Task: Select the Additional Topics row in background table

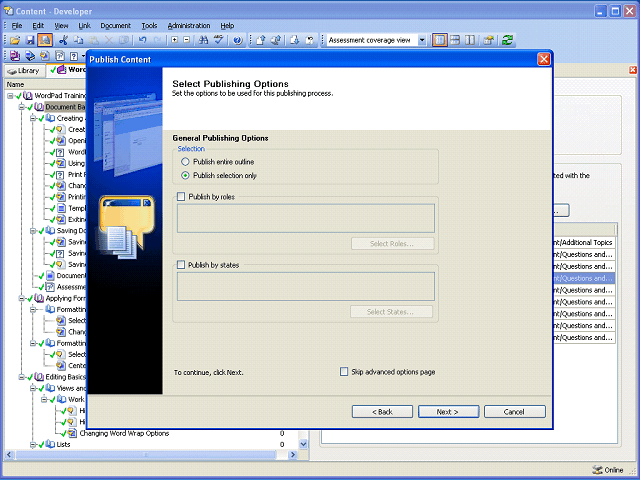Action: point(584,242)
